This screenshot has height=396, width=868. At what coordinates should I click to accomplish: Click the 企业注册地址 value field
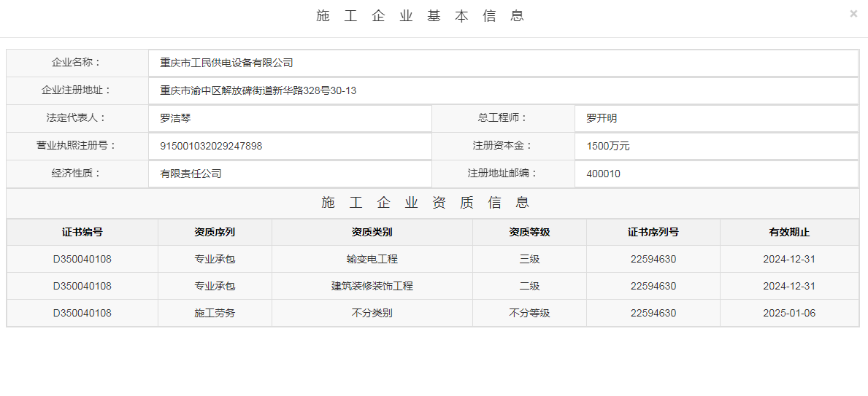[x=502, y=91]
